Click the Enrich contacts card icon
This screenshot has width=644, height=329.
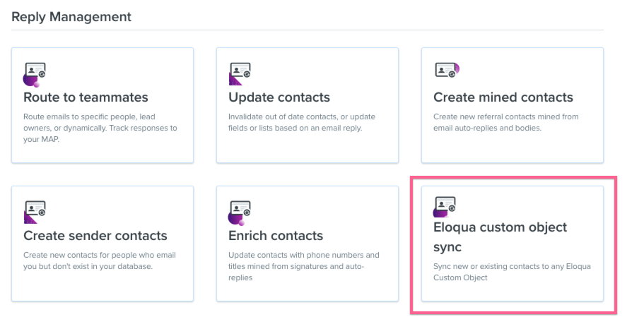[240, 213]
